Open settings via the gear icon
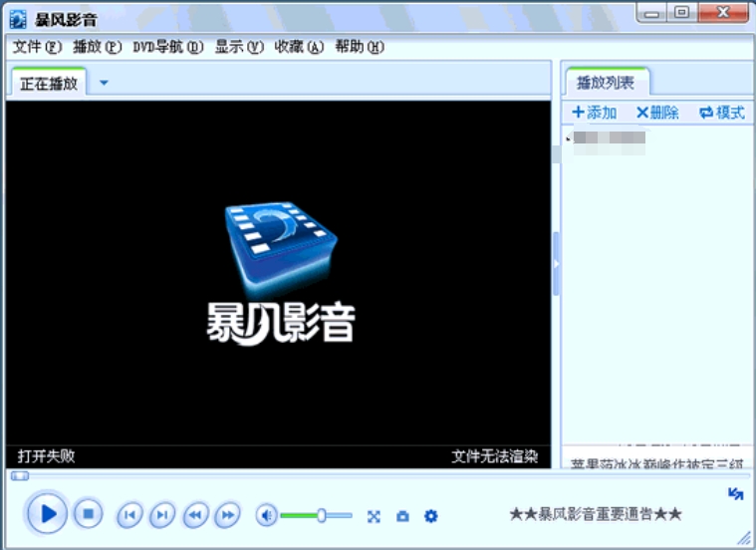The image size is (756, 550). point(431,516)
